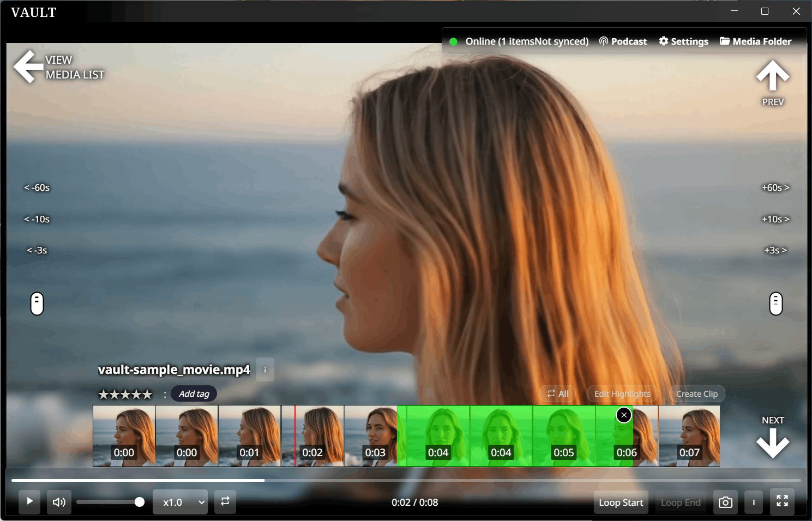Viewport: 812px width, 521px height.
Task: Open the Media Folder
Action: coord(755,41)
